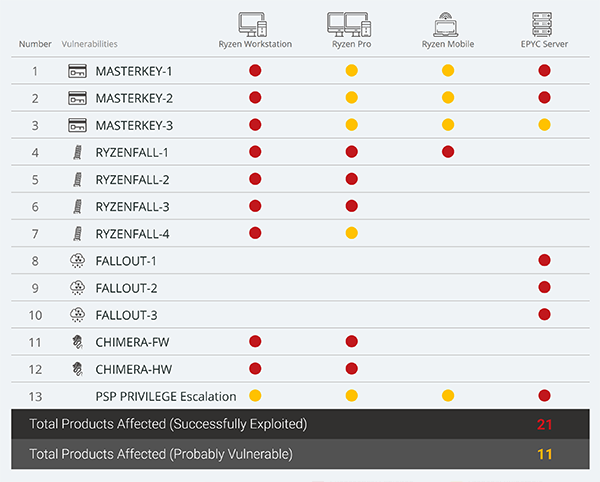The height and width of the screenshot is (482, 600).
Task: Click the yellow total value 11
Action: [x=544, y=454]
